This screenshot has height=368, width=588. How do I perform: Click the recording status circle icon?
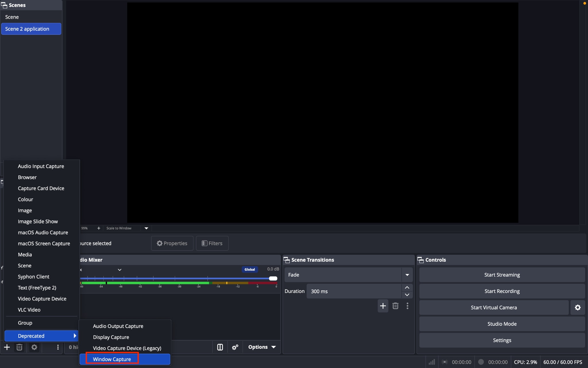[x=481, y=362]
